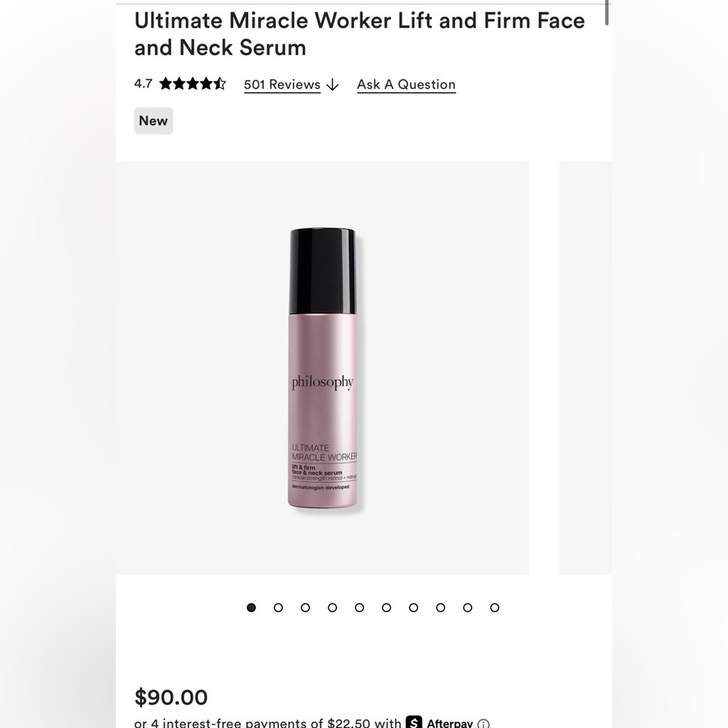Click the second rating star
This screenshot has width=728, height=728.
(x=178, y=83)
